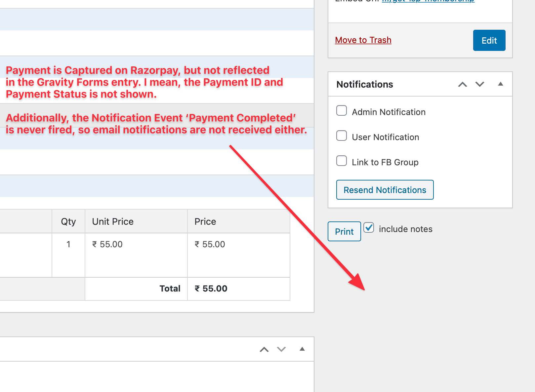
Task: Click the downward chevron on bottom panel
Action: (x=281, y=349)
